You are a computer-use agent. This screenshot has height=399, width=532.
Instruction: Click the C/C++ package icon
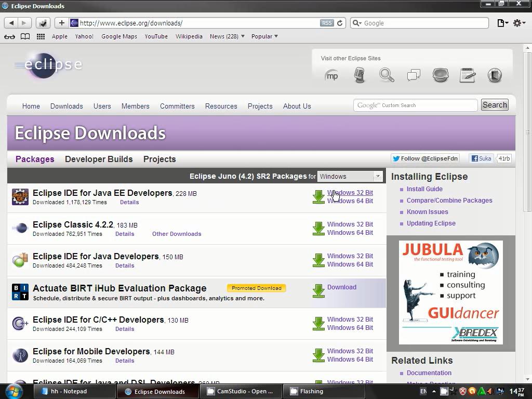20,323
